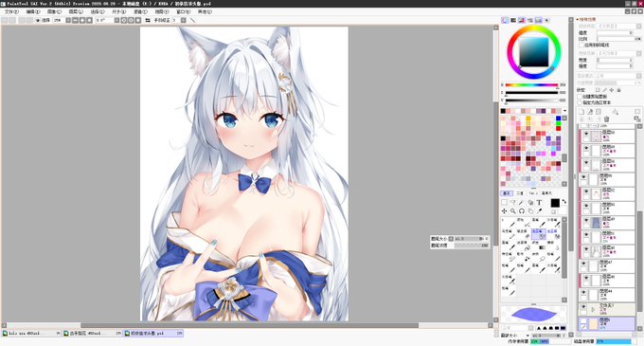Enable the 创建剪贴蒙版 clipping mask checkbox
The height and width of the screenshot is (346, 644).
tap(581, 97)
